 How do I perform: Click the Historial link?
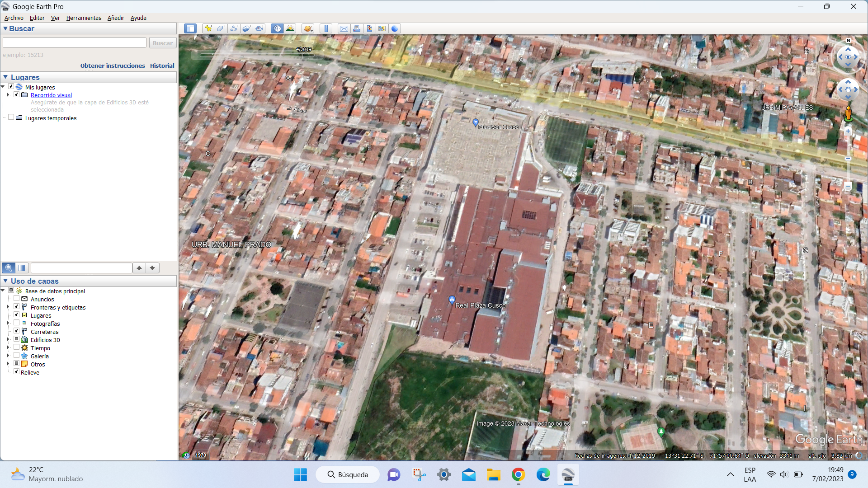[162, 66]
